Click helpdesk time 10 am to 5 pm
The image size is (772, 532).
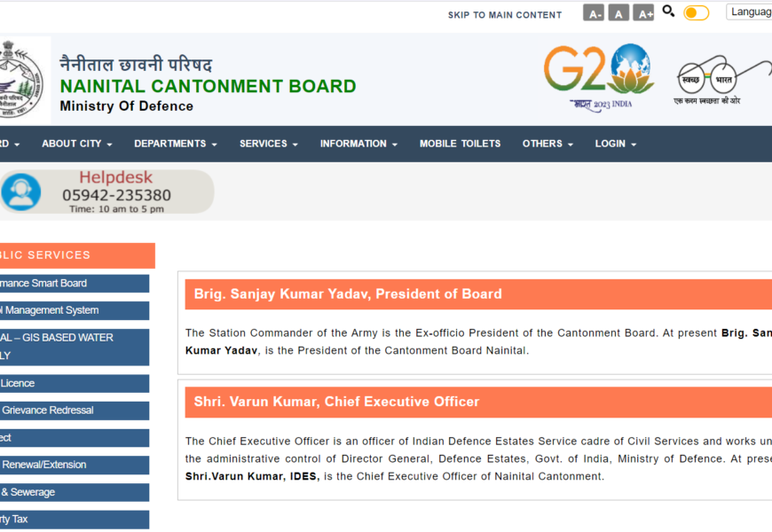(116, 209)
